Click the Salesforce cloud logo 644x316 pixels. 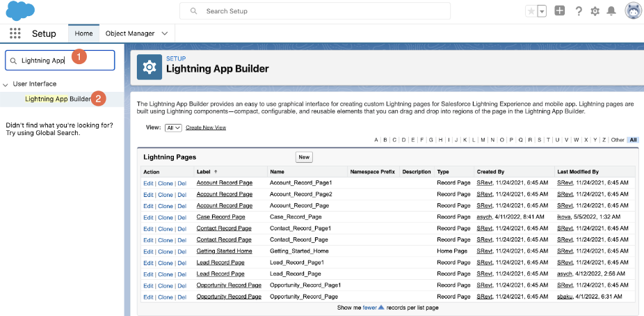(x=20, y=10)
